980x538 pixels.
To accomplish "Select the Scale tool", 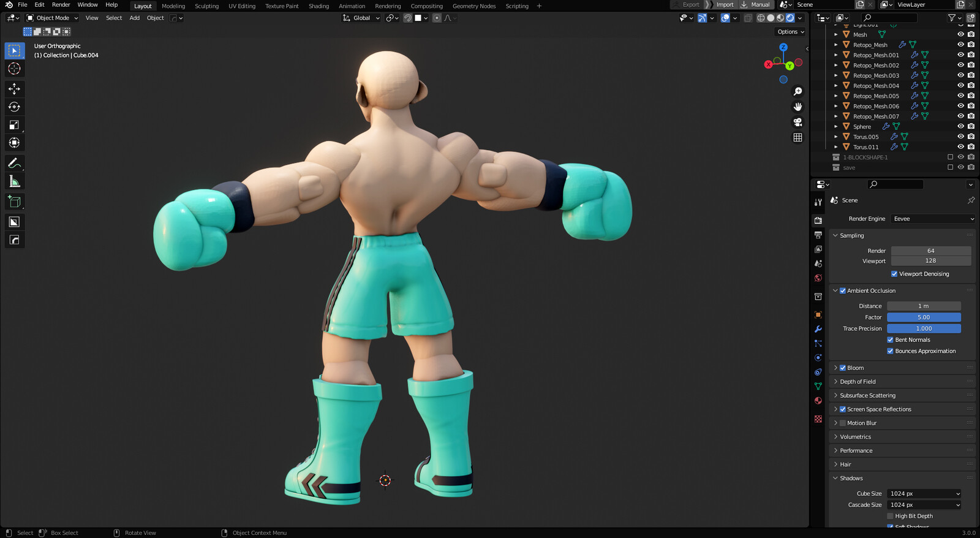I will [15, 125].
